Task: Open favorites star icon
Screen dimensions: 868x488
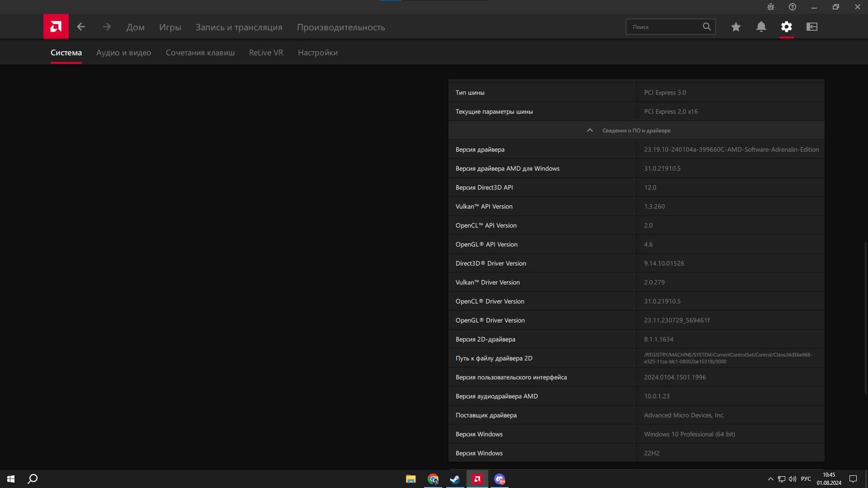Action: coord(736,27)
